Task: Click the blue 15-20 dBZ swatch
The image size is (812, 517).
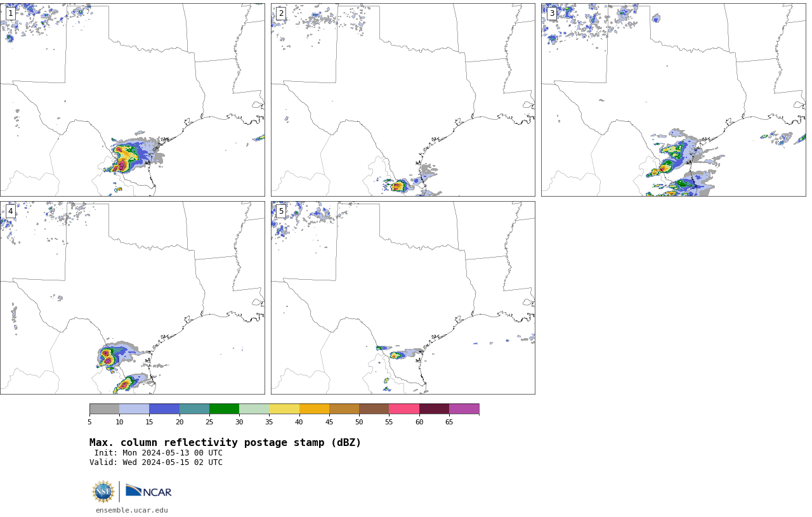Action: [x=164, y=409]
